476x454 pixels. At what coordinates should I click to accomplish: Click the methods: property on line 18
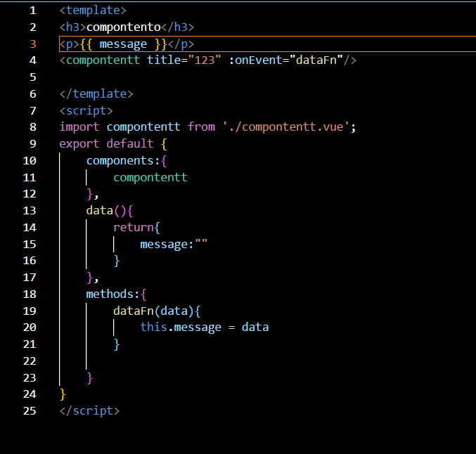113,294
